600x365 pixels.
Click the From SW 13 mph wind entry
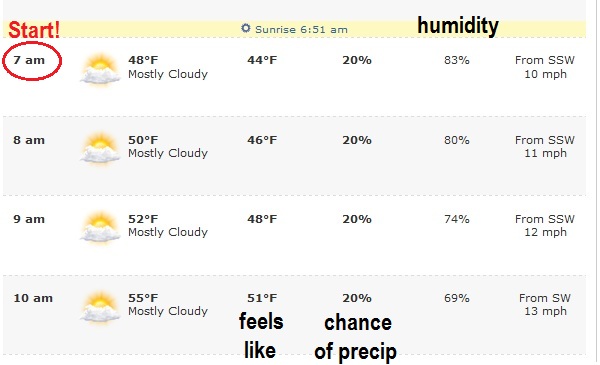pos(545,305)
